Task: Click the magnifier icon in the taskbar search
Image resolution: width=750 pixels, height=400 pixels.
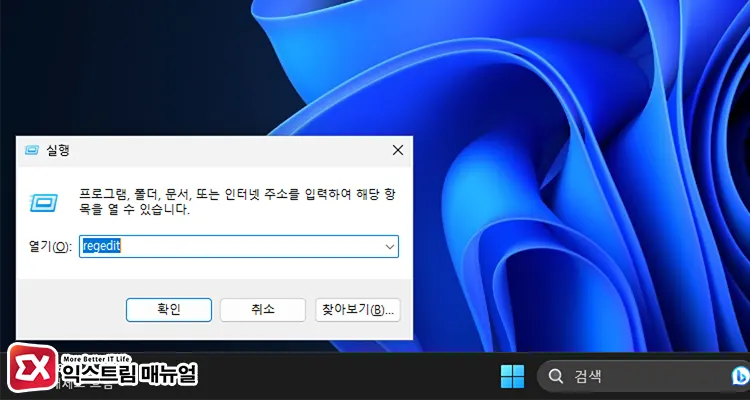Action: pyautogui.click(x=555, y=377)
